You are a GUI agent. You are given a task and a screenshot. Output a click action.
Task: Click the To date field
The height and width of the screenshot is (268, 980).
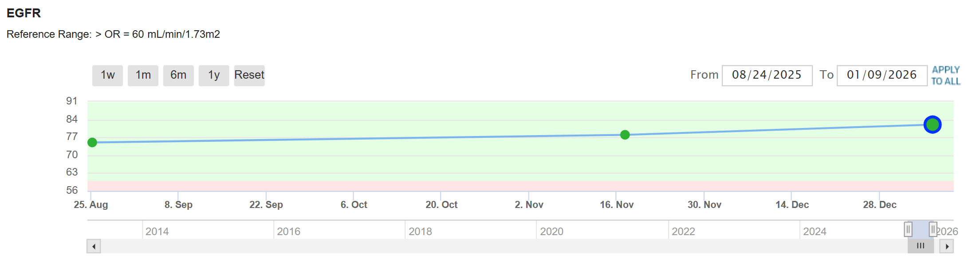coord(882,75)
